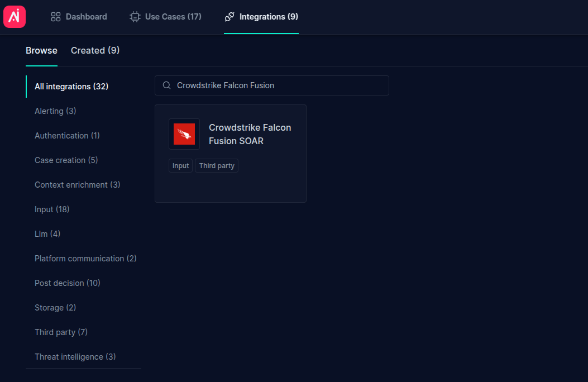Click the search magnifier icon
Image resolution: width=588 pixels, height=382 pixels.
167,85
